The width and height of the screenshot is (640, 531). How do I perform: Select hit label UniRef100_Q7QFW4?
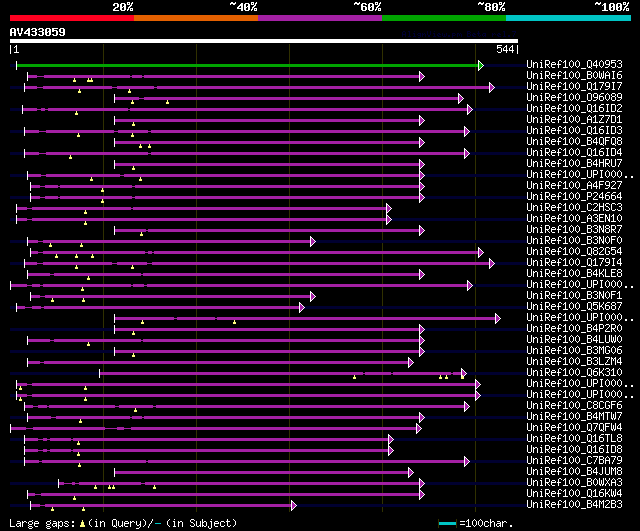574,428
